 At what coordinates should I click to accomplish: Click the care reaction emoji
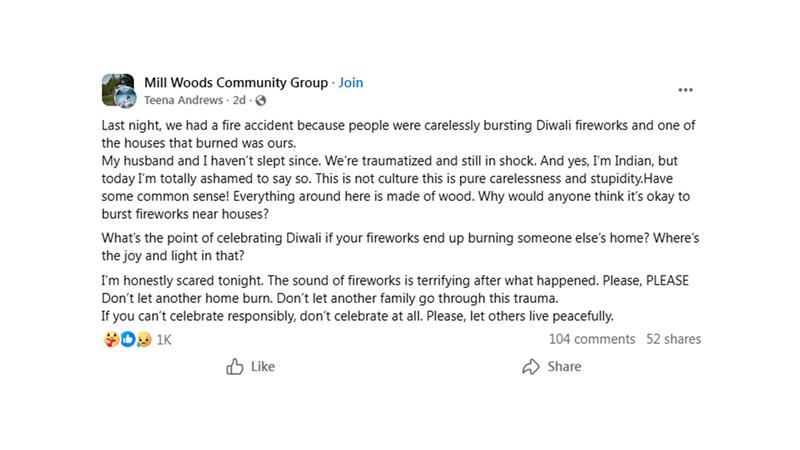click(x=110, y=340)
